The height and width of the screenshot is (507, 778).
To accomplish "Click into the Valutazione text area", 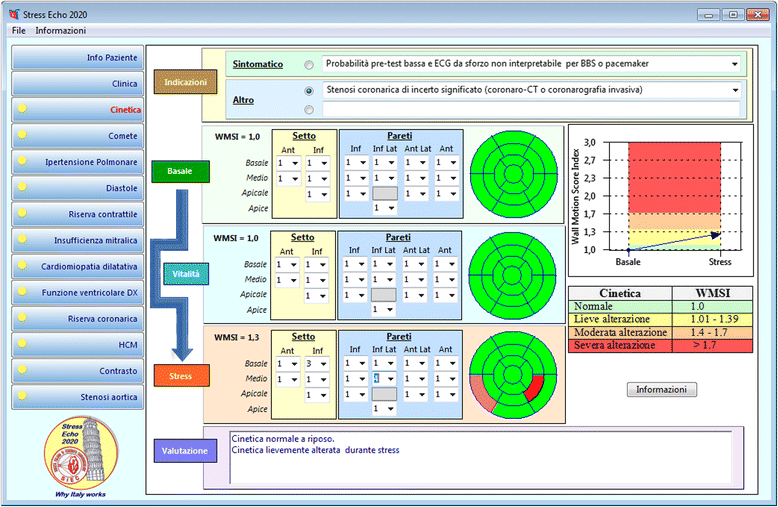I will tap(480, 460).
